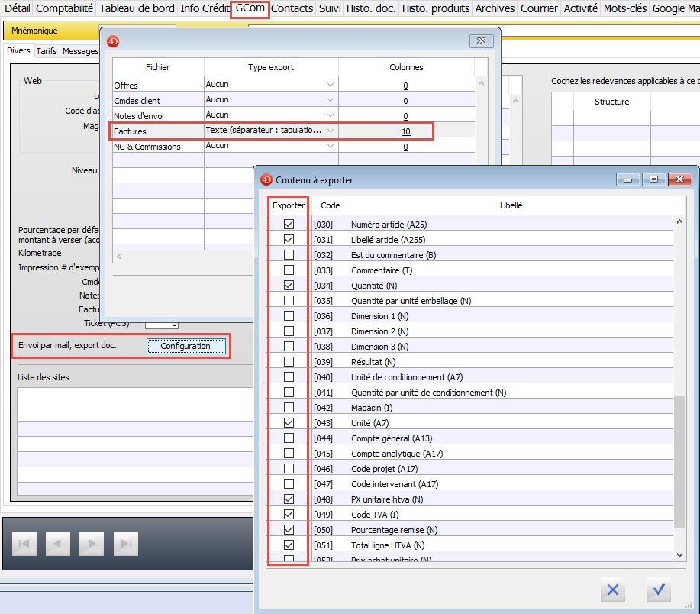The height and width of the screenshot is (614, 700).
Task: Expand Type export dropdown for Offres
Action: pos(331,85)
